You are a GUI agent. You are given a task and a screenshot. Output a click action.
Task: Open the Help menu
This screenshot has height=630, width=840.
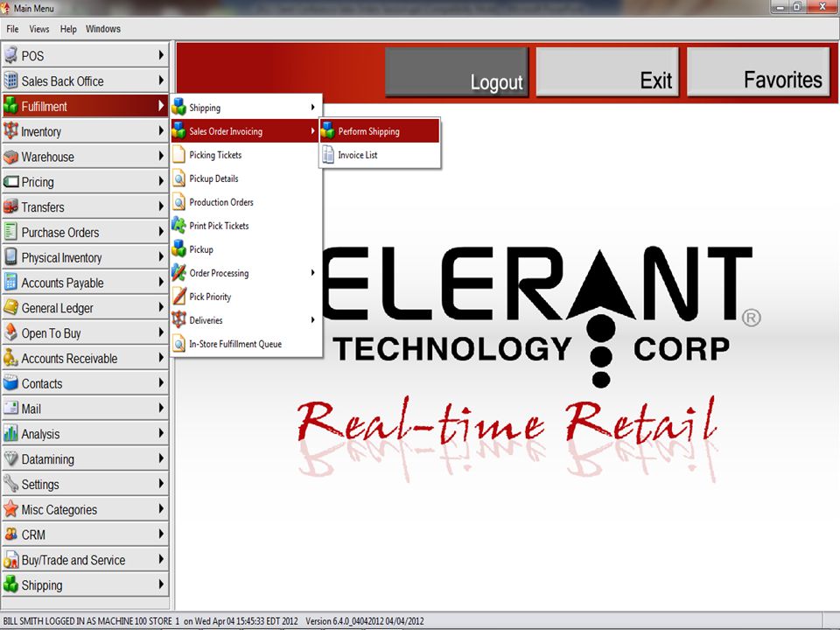68,29
